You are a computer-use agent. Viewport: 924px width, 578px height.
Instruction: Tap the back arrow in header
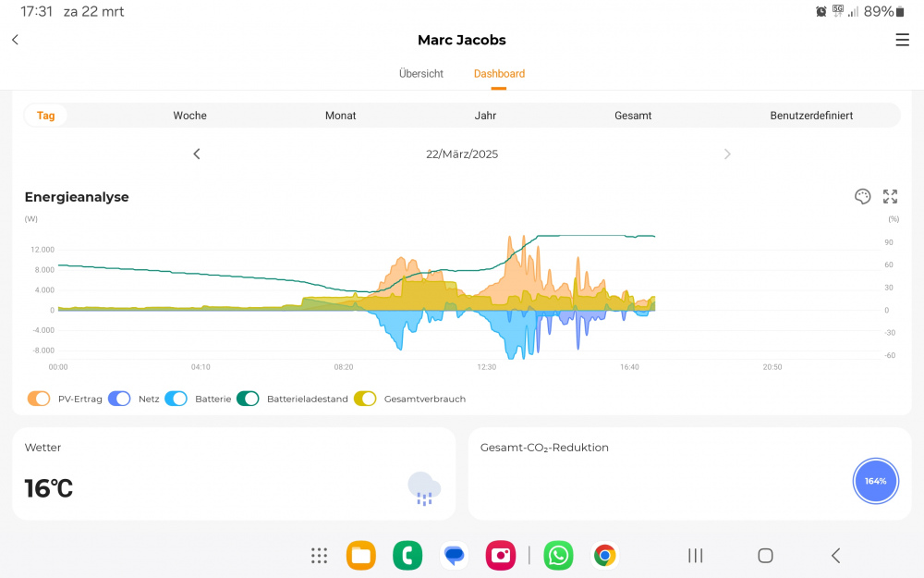pyautogui.click(x=16, y=40)
